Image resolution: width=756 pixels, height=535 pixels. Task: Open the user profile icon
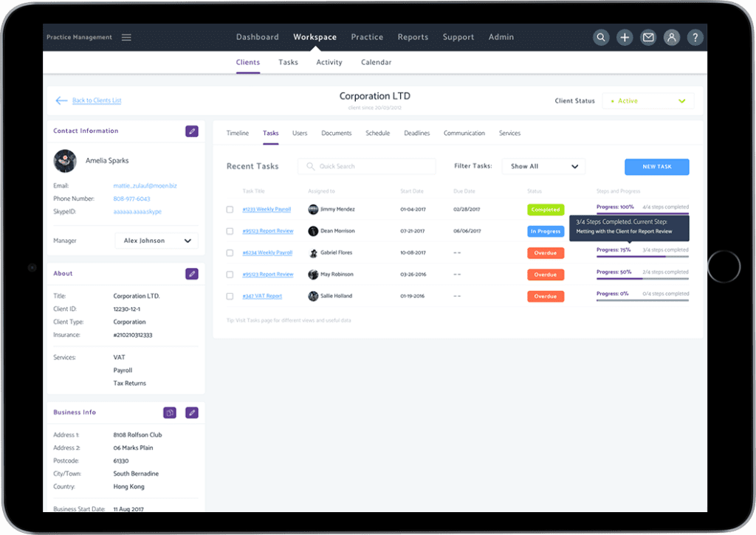pyautogui.click(x=672, y=37)
